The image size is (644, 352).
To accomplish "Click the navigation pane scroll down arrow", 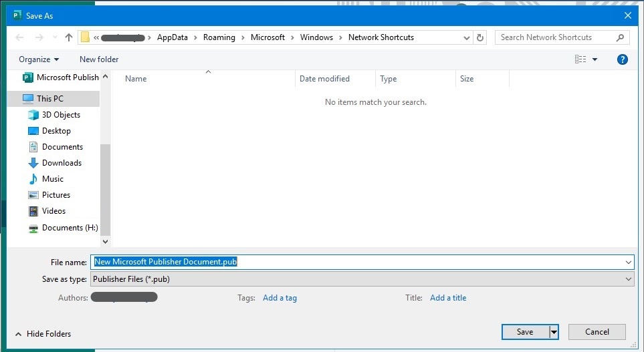I will coord(105,242).
